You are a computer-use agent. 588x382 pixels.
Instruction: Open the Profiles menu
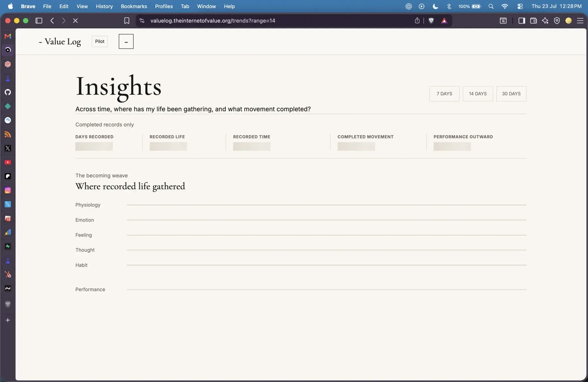pyautogui.click(x=164, y=6)
